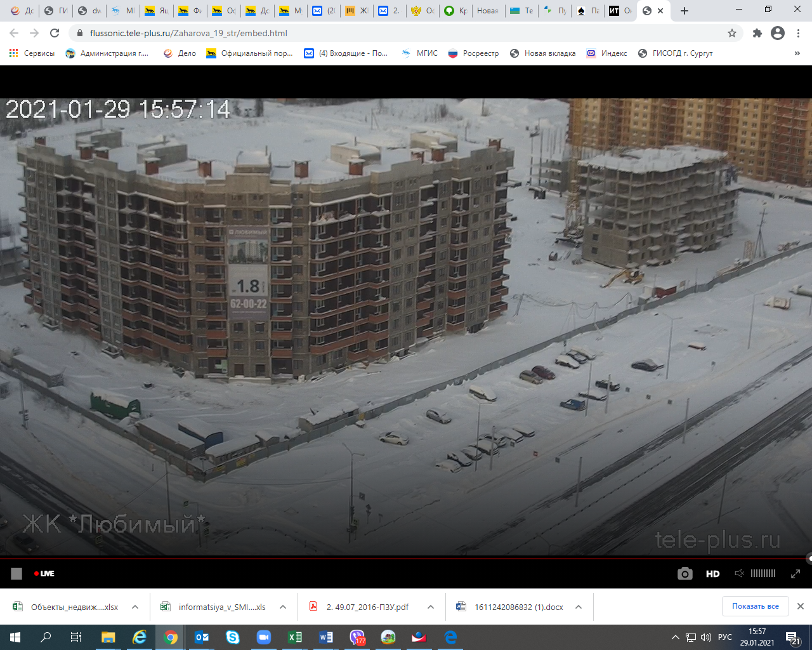Take a snapshot with the camera icon
Viewport: 812px width, 650px height.
pyautogui.click(x=684, y=574)
